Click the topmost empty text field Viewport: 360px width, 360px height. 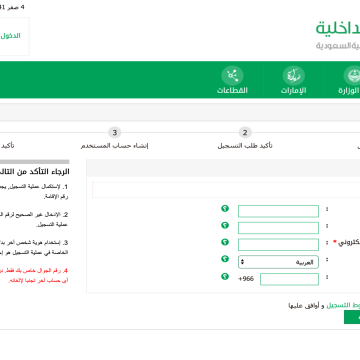click(278, 211)
